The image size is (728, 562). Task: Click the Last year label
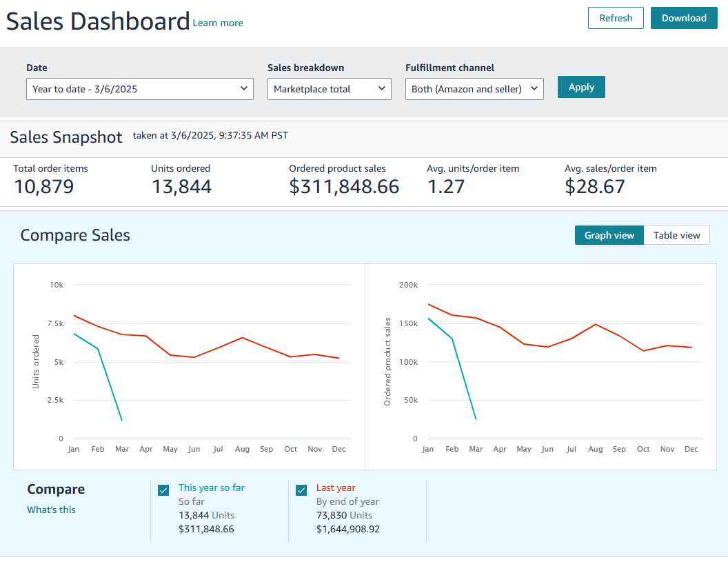coord(336,488)
